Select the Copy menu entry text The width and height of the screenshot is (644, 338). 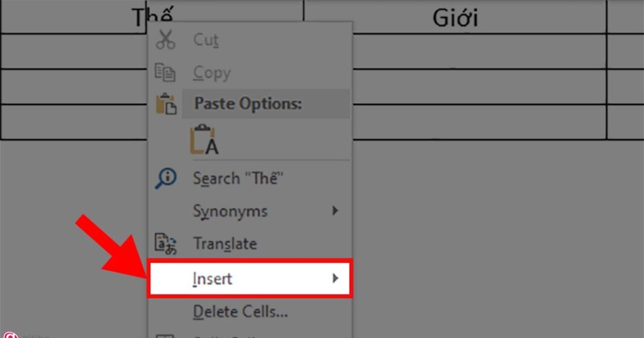point(211,72)
